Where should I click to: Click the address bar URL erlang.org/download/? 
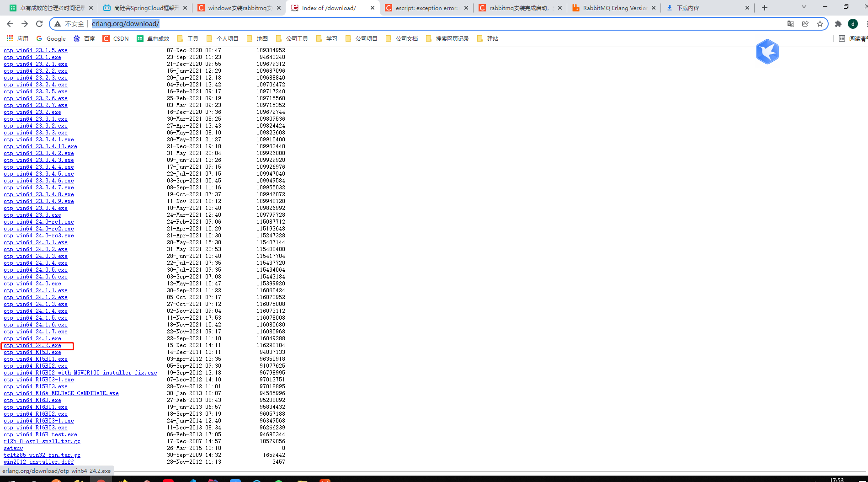(x=125, y=24)
